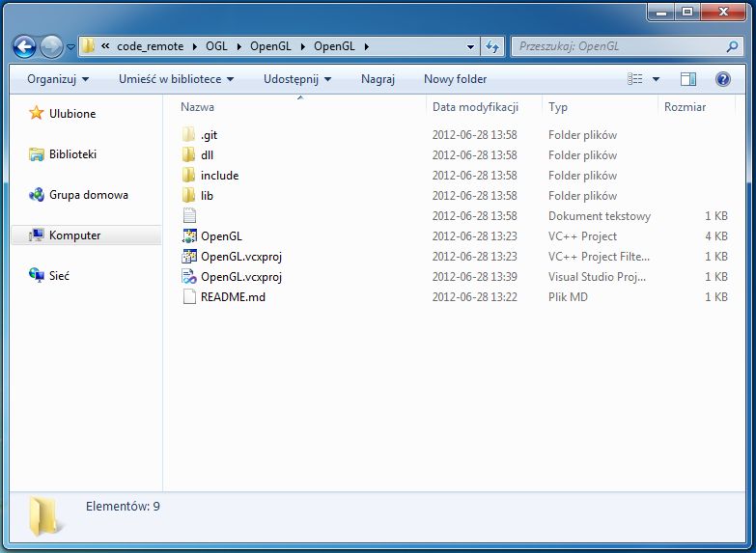Image resolution: width=756 pixels, height=553 pixels.
Task: Select the Visual Studio Proj OpenGL.vcxproj file
Action: pyautogui.click(x=241, y=277)
